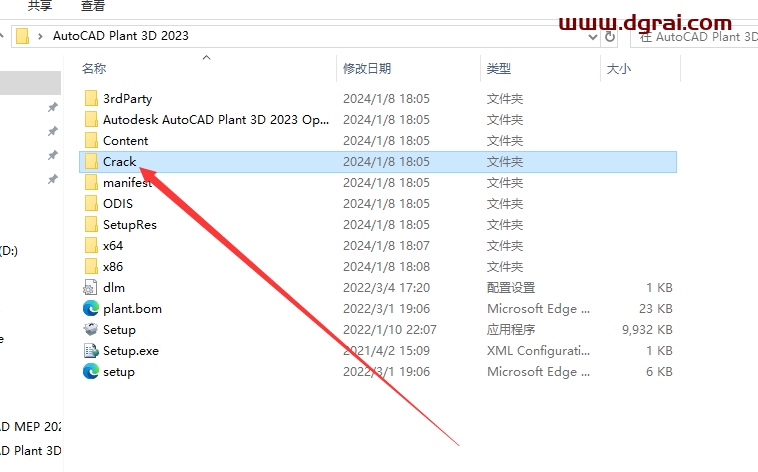The image size is (758, 472).
Task: Click the AutoCAD Plant 3D 2023 breadcrumb
Action: click(x=121, y=36)
